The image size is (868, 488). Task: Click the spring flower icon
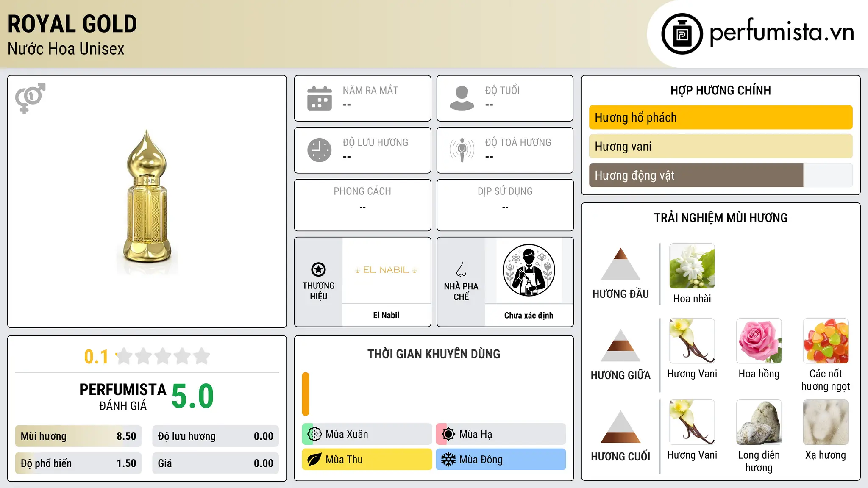pyautogui.click(x=314, y=434)
